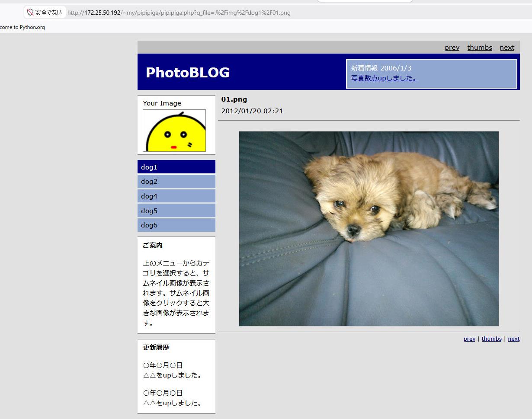Click the bottom thumbs link below photo

tap(492, 339)
